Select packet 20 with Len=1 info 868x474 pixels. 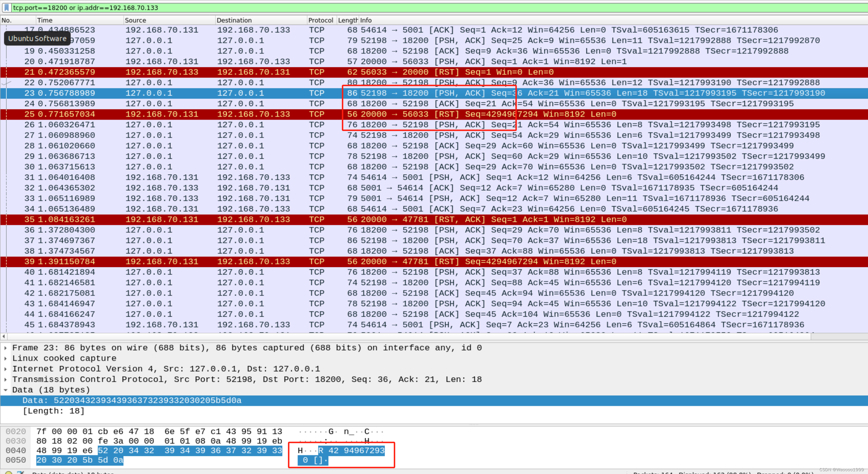tap(434, 61)
